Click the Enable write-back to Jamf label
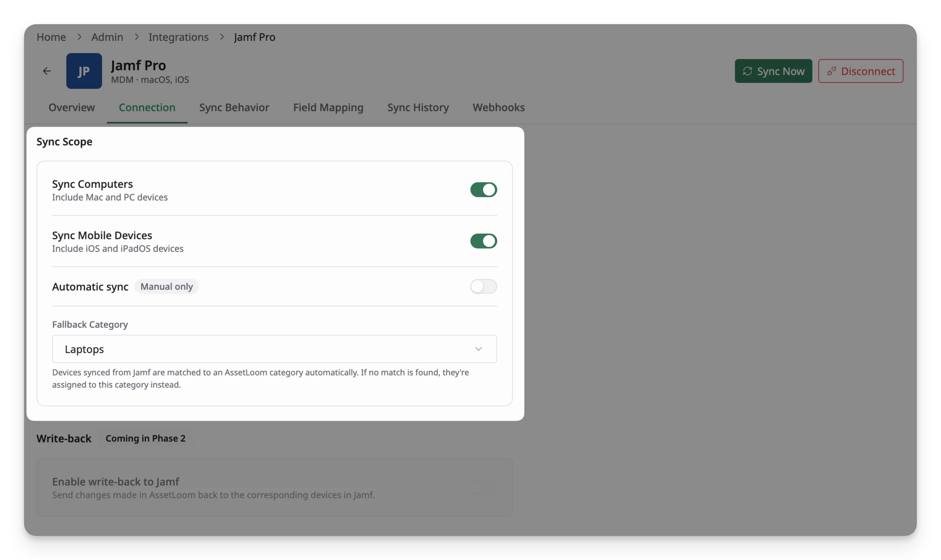 click(x=115, y=481)
